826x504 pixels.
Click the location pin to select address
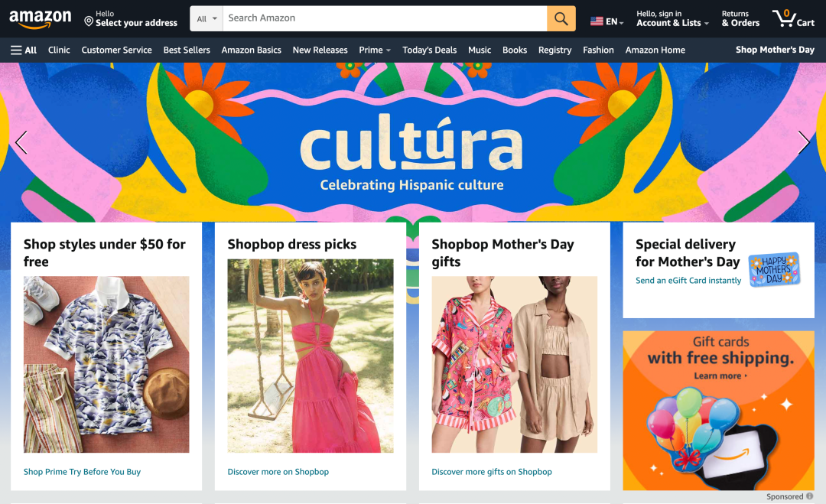89,21
